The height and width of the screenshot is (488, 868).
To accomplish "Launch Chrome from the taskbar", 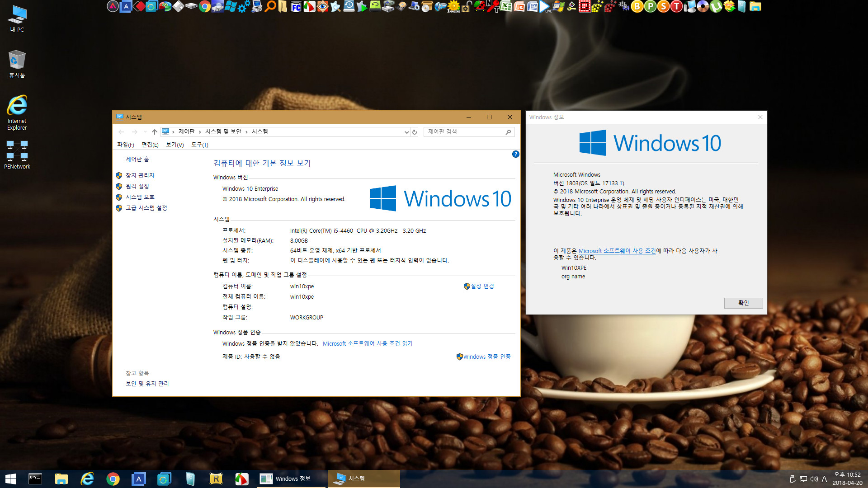I will (x=113, y=479).
